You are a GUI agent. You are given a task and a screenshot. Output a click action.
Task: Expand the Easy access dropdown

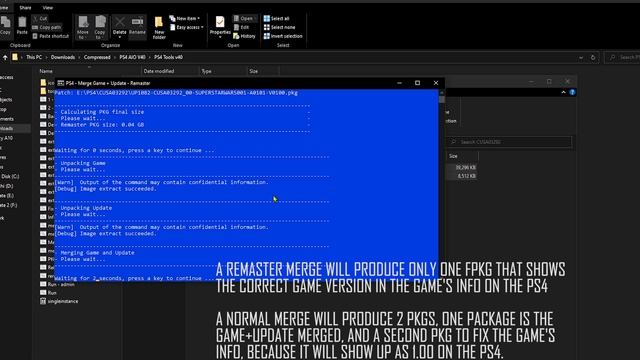pos(187,27)
